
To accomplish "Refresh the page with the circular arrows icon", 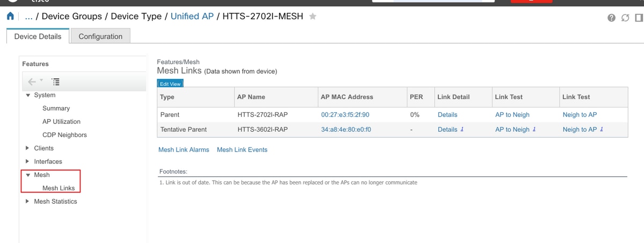I will [x=625, y=18].
